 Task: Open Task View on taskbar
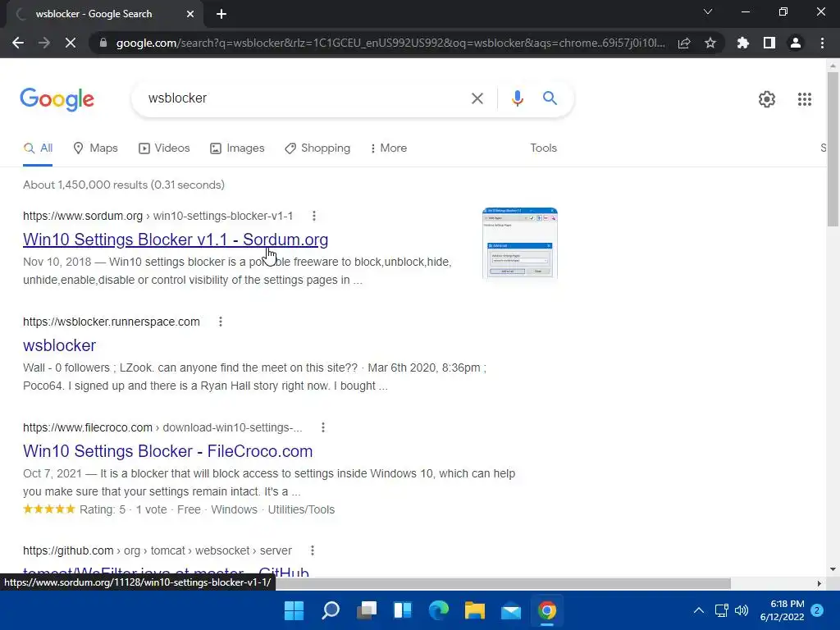tap(367, 610)
